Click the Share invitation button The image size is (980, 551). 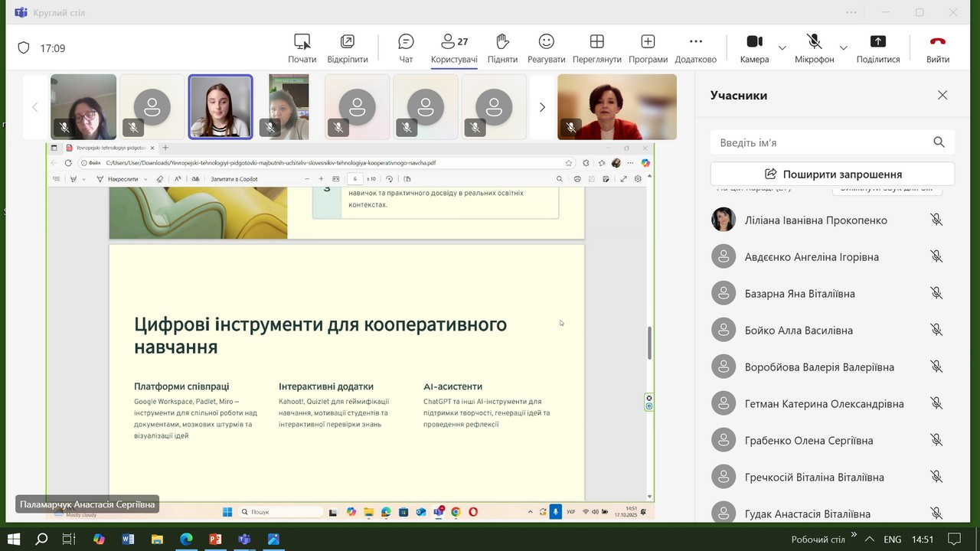[x=832, y=174]
